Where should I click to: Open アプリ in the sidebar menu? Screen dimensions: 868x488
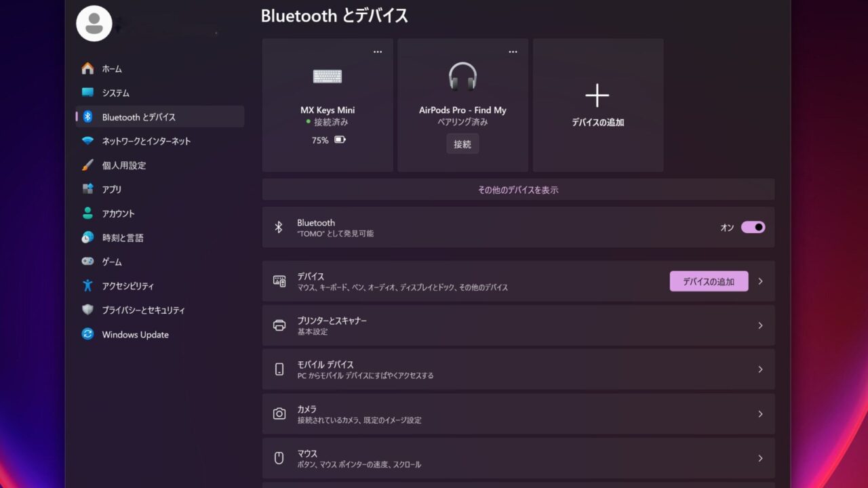pos(112,190)
